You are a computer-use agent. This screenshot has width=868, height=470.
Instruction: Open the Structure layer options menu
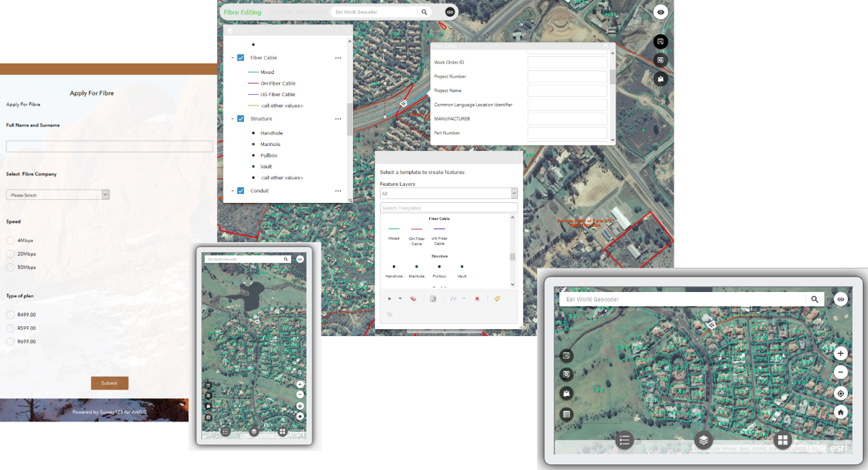pos(338,119)
